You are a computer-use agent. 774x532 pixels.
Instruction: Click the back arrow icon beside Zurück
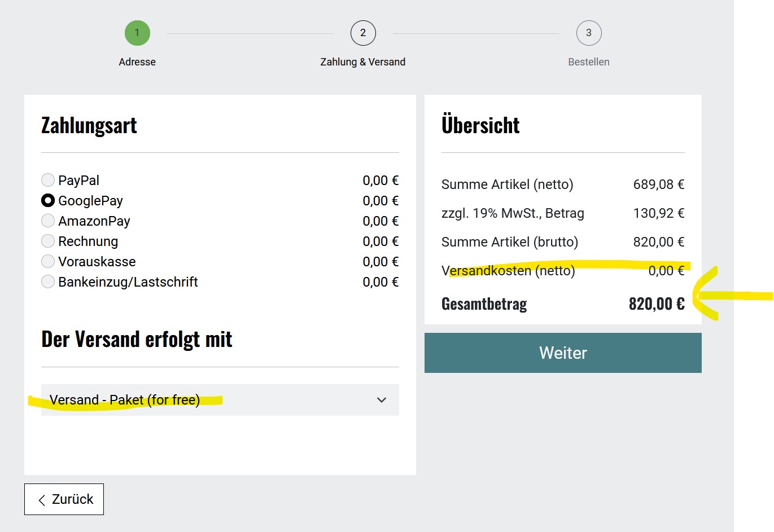pos(42,500)
